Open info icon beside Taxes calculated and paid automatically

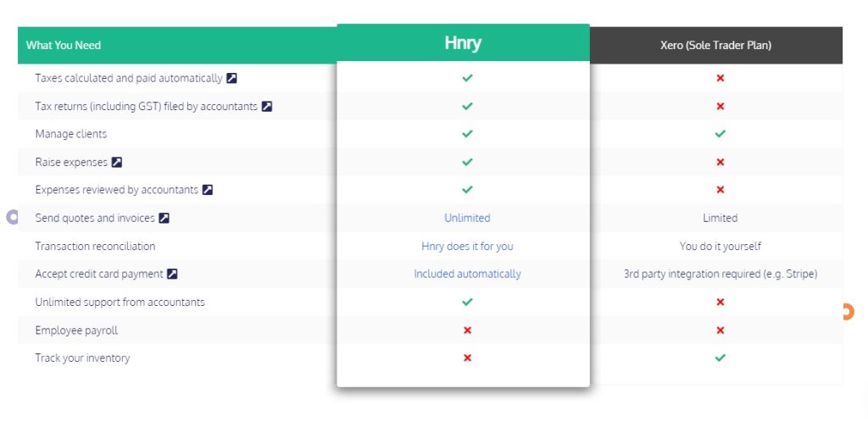coord(232,79)
